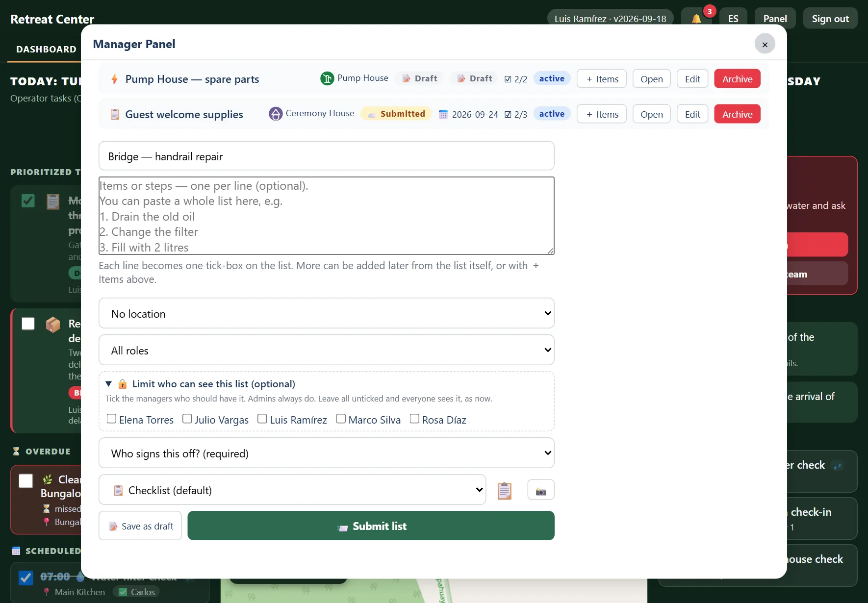Open the No location dropdown

click(327, 313)
